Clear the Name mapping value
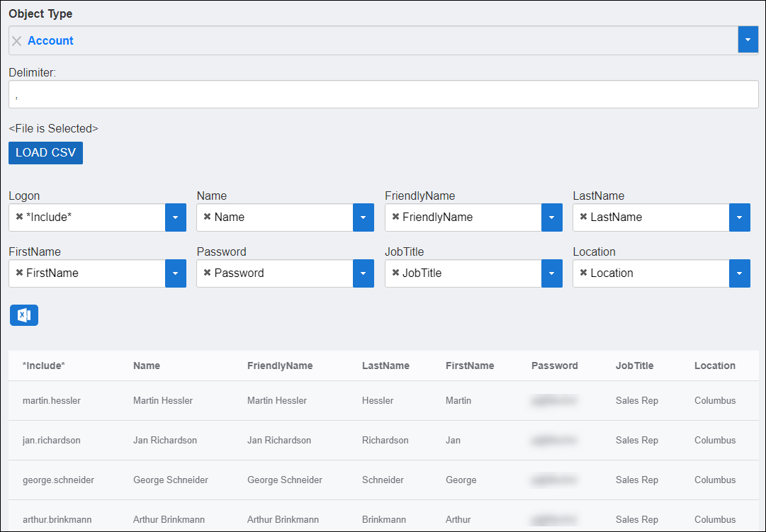Screen dimensions: 766x532 pos(207,217)
